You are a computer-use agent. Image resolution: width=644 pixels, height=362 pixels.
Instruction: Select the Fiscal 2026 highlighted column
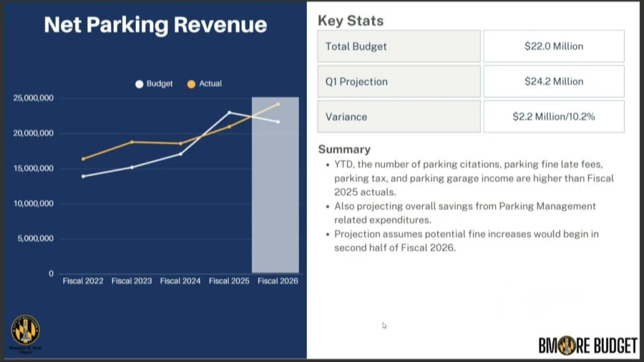click(x=275, y=185)
